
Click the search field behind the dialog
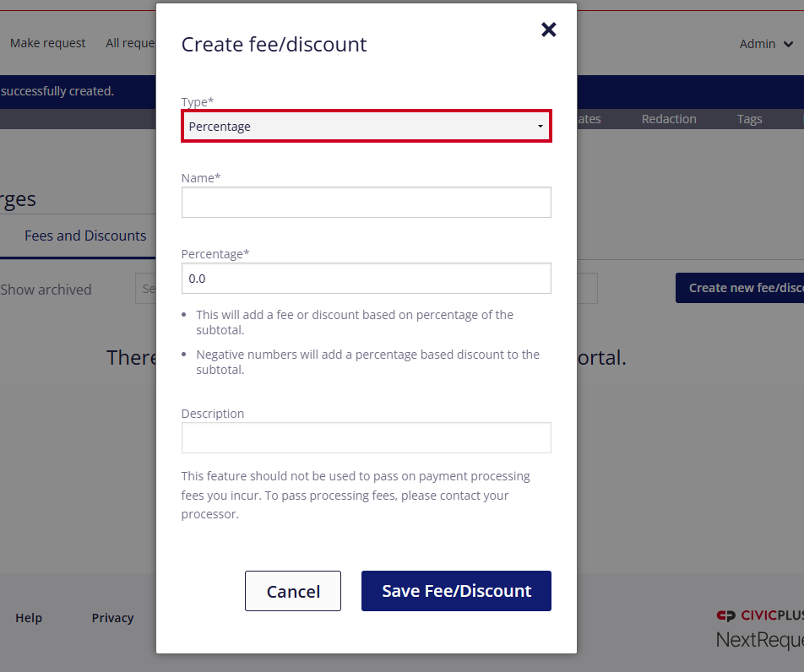click(x=145, y=289)
